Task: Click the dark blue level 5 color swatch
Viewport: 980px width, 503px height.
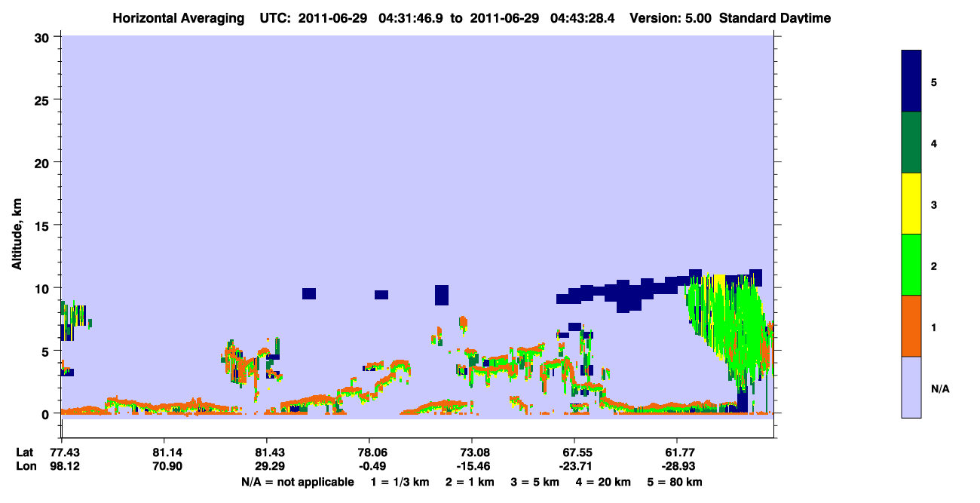Action: click(x=911, y=81)
